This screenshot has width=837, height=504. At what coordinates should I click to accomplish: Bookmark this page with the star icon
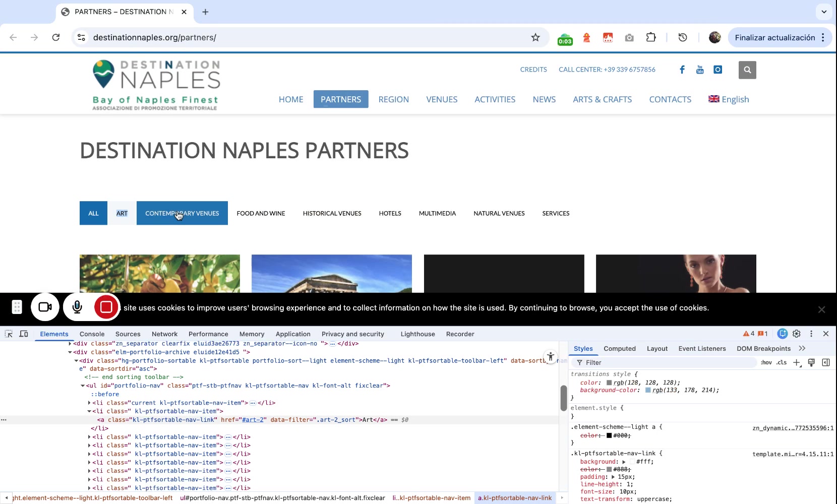click(x=535, y=37)
